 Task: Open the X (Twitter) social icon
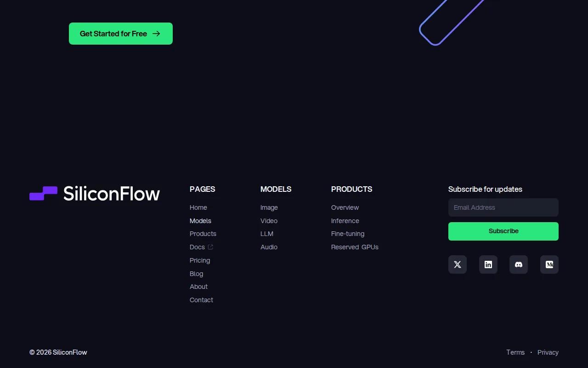(458, 264)
